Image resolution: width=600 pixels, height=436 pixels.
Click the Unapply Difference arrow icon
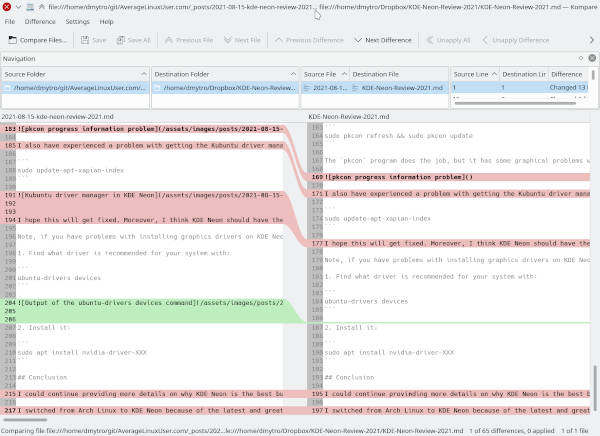485,40
